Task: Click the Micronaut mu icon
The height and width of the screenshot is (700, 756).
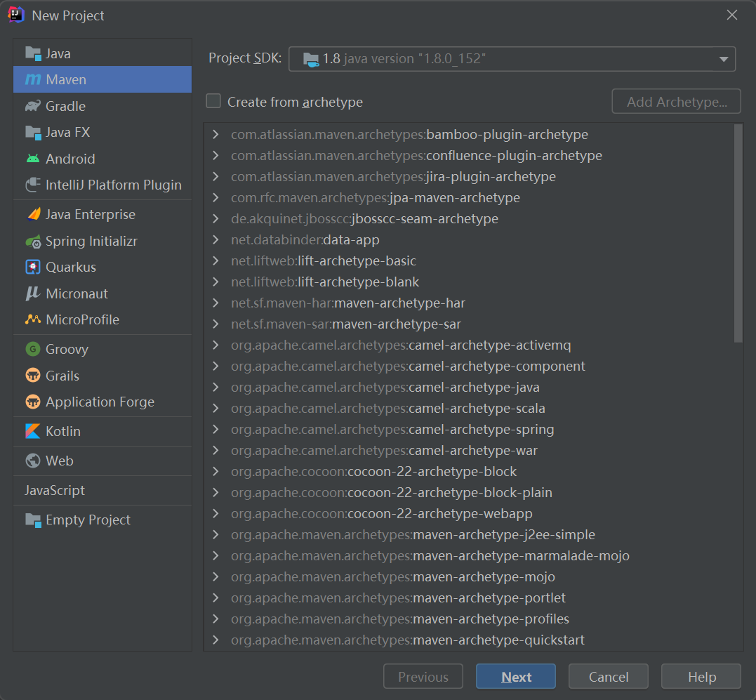Action: point(33,293)
